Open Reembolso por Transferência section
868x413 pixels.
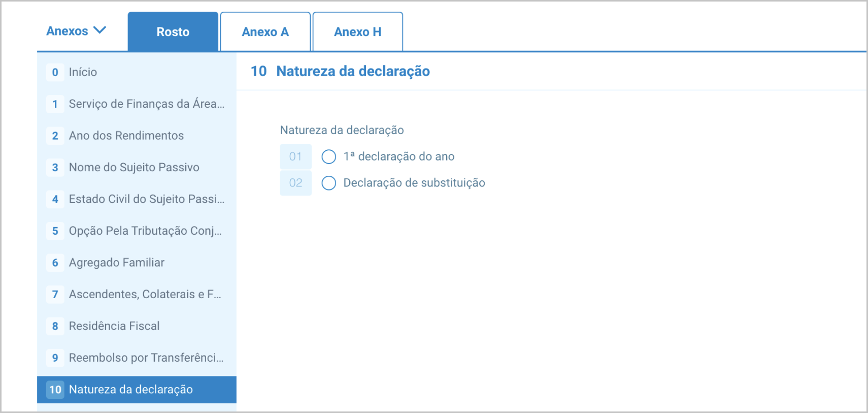point(146,358)
